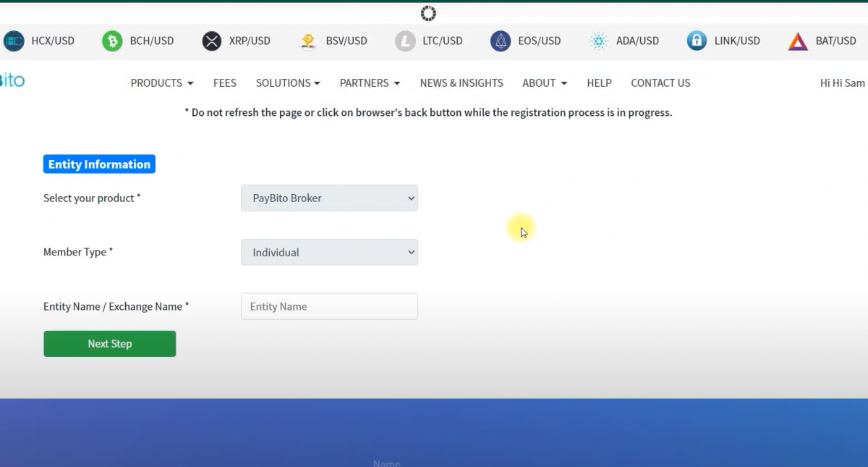This screenshot has width=868, height=467.
Task: Click the EOS dark blue icon
Action: pyautogui.click(x=501, y=41)
